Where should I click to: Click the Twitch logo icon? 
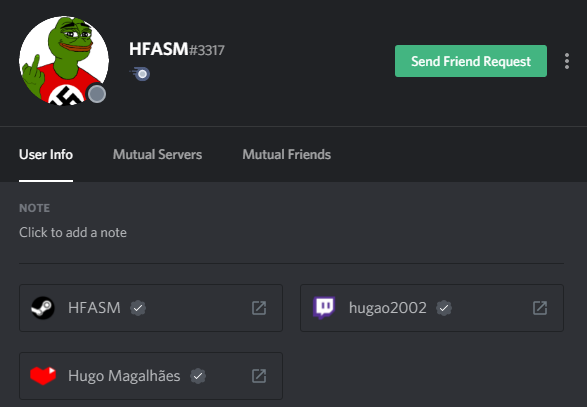tap(324, 308)
